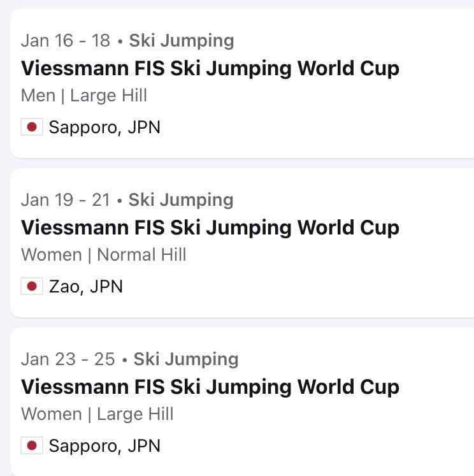Click Sapporo, JPN in the men's event
Image resolution: width=474 pixels, height=476 pixels.
point(104,127)
